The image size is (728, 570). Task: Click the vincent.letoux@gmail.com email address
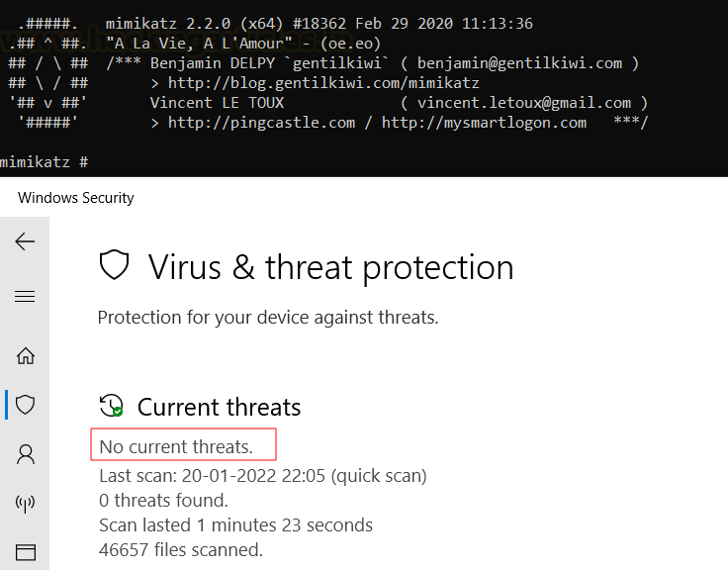524,103
